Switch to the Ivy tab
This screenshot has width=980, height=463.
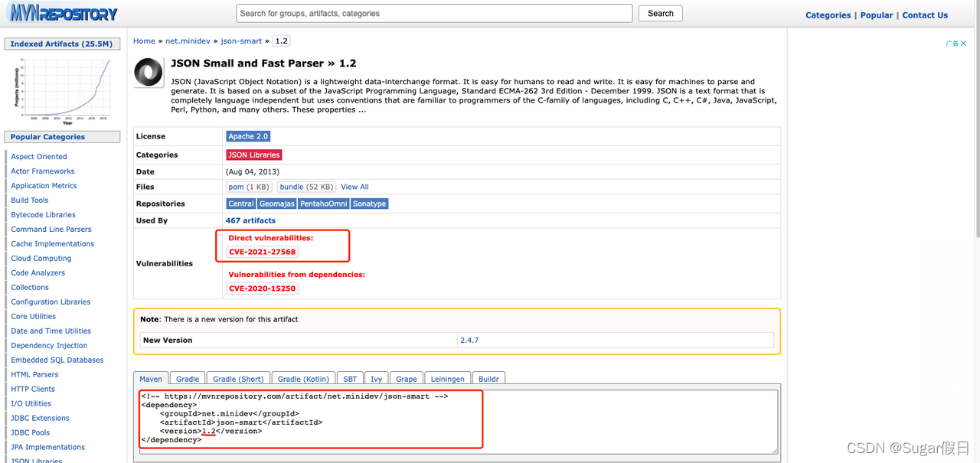[x=377, y=379]
